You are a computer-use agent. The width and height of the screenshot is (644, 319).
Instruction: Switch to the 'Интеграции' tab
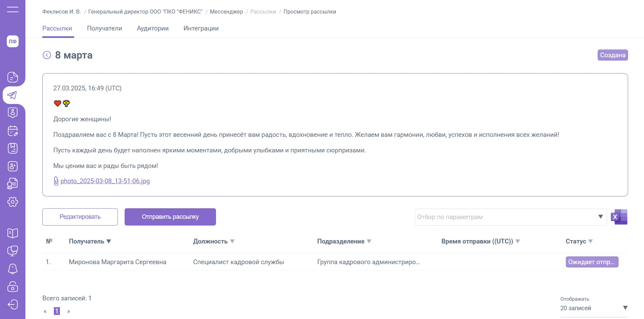tap(201, 28)
